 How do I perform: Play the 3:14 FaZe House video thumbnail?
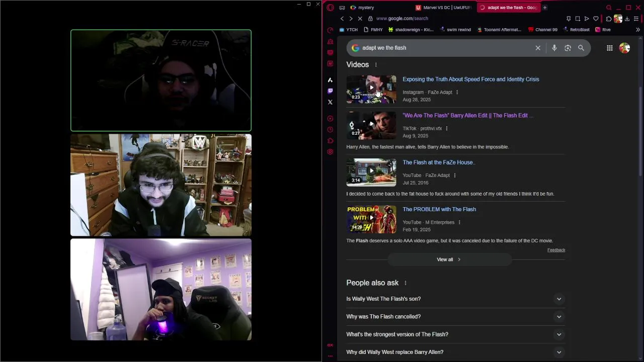pos(371,172)
